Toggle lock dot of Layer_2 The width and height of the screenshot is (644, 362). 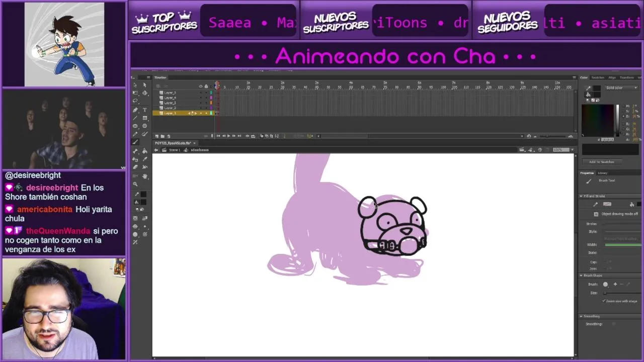click(206, 108)
